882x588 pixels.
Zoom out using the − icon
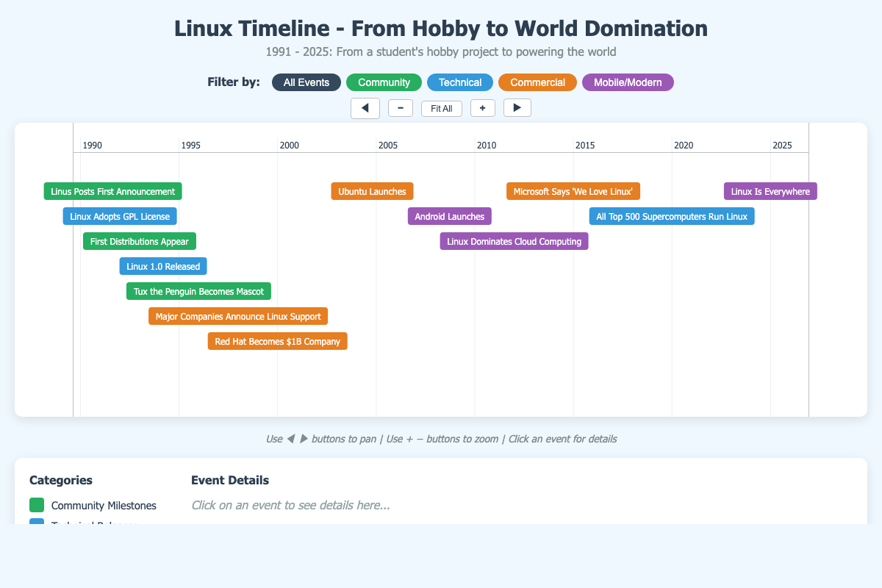pyautogui.click(x=401, y=107)
